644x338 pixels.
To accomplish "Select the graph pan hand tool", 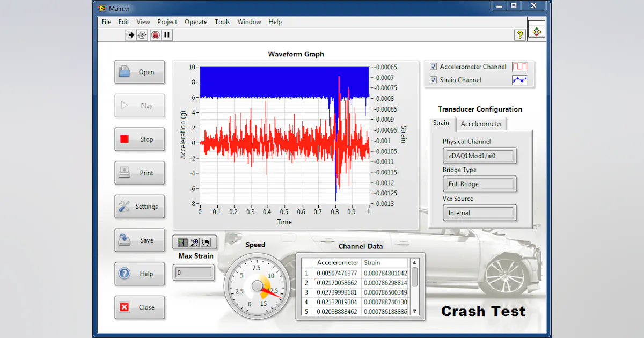I will pyautogui.click(x=207, y=243).
